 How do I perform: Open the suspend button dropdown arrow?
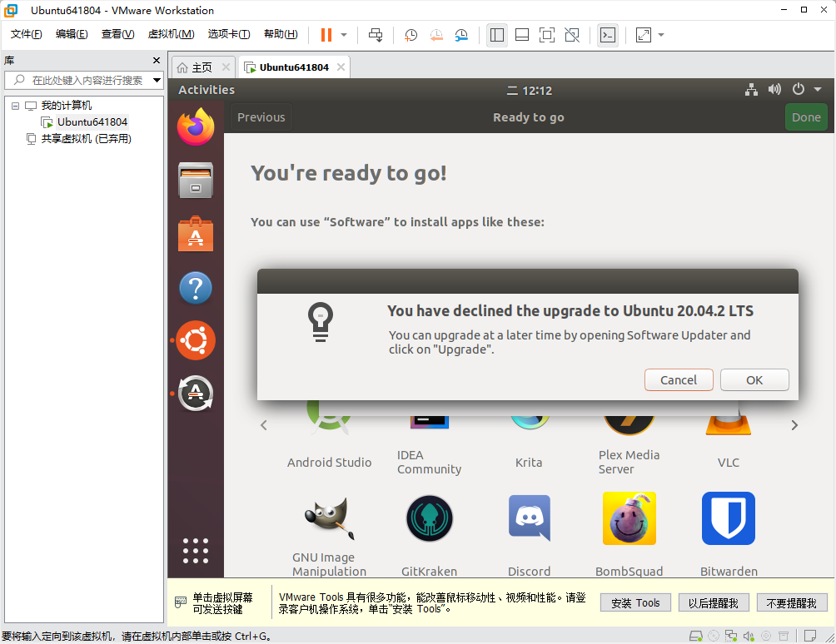[344, 35]
